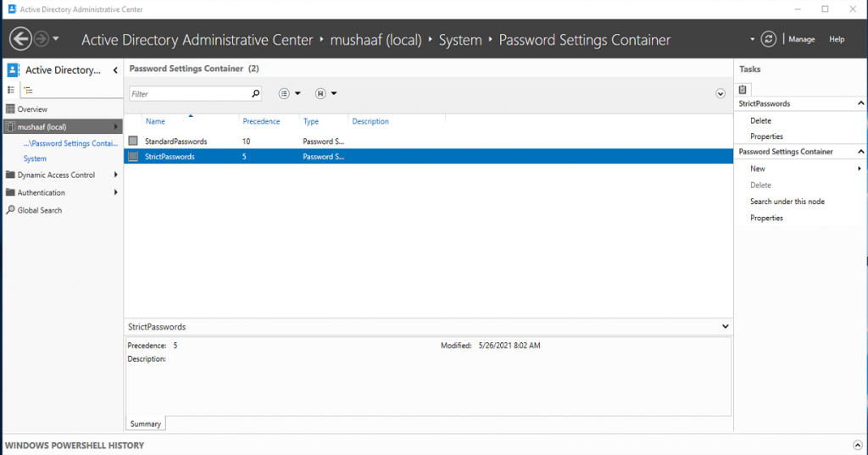Select the StrictPasswords row
The width and height of the screenshot is (868, 455).
point(428,157)
